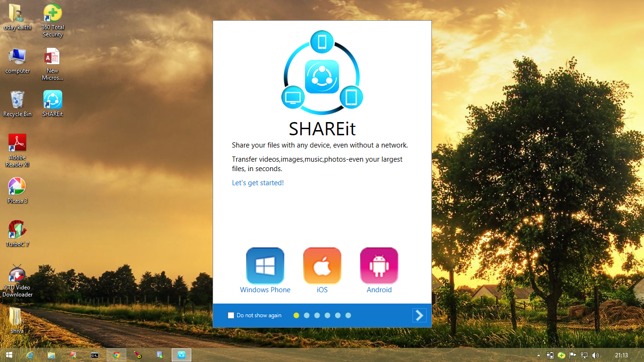Jump to second page indicator dot
This screenshot has height=362, width=644.
tap(306, 315)
